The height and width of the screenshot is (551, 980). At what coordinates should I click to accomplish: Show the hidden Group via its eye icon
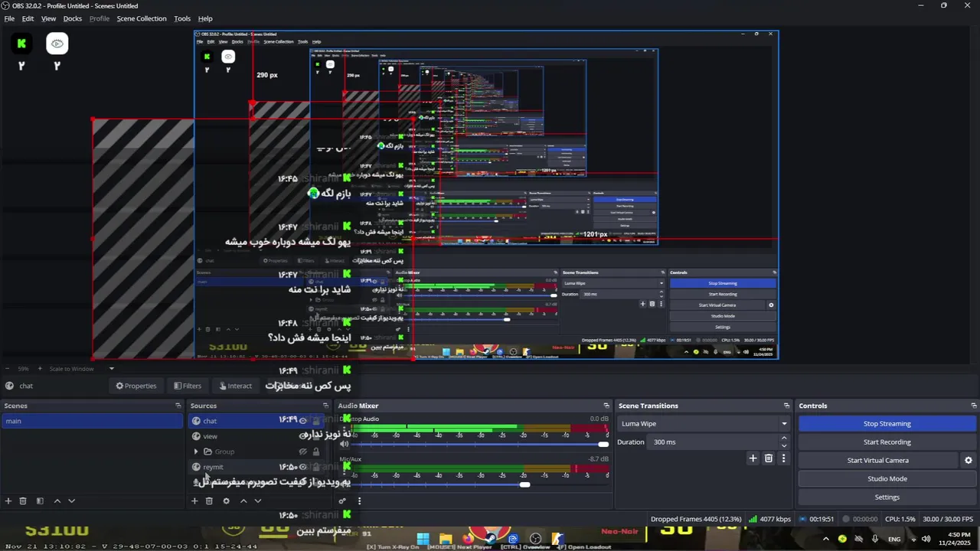tap(303, 452)
